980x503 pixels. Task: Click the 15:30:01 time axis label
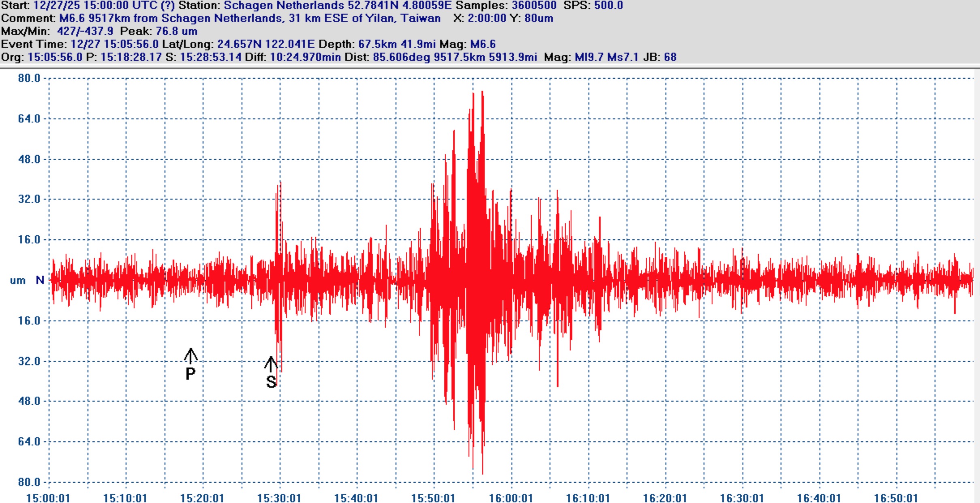tap(279, 498)
